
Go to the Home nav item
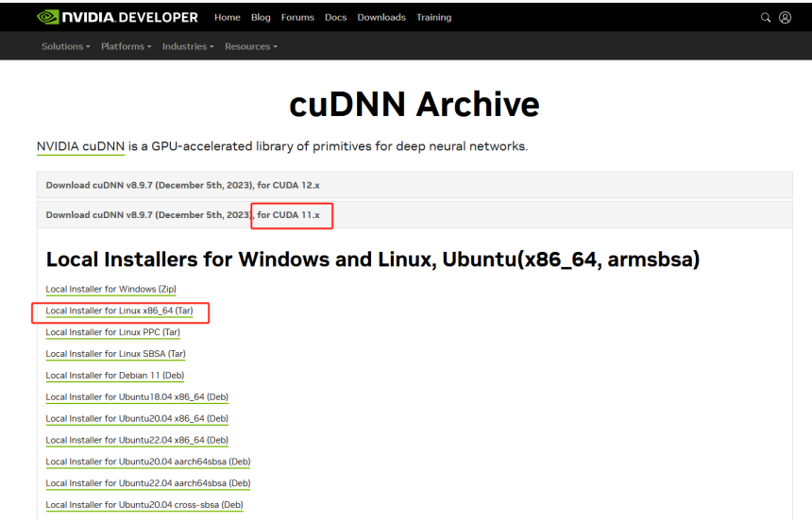228,18
